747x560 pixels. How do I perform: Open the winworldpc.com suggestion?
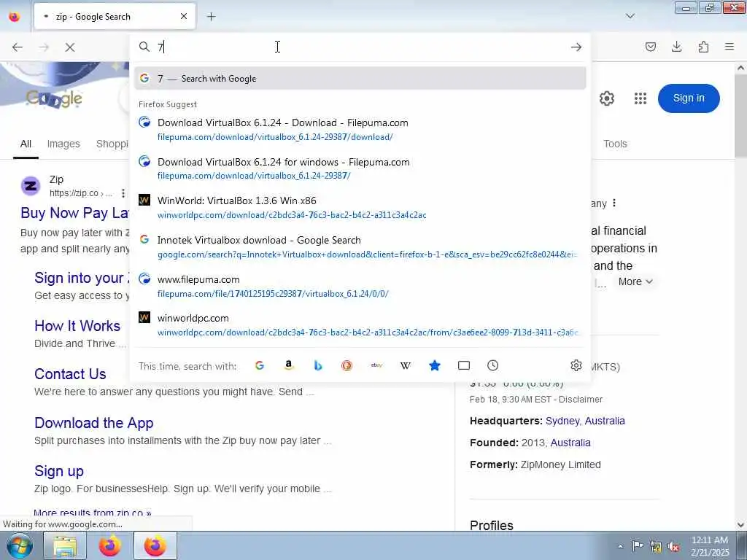tap(360, 325)
